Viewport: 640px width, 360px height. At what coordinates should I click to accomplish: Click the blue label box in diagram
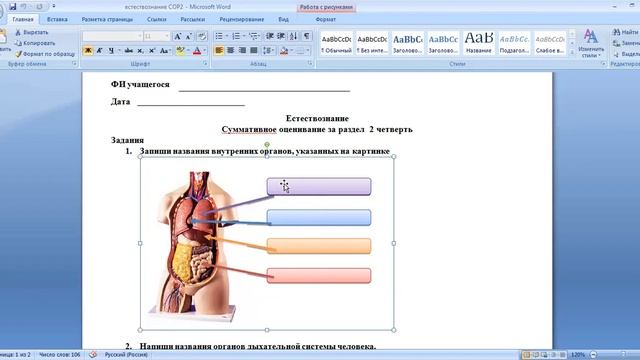(x=319, y=218)
